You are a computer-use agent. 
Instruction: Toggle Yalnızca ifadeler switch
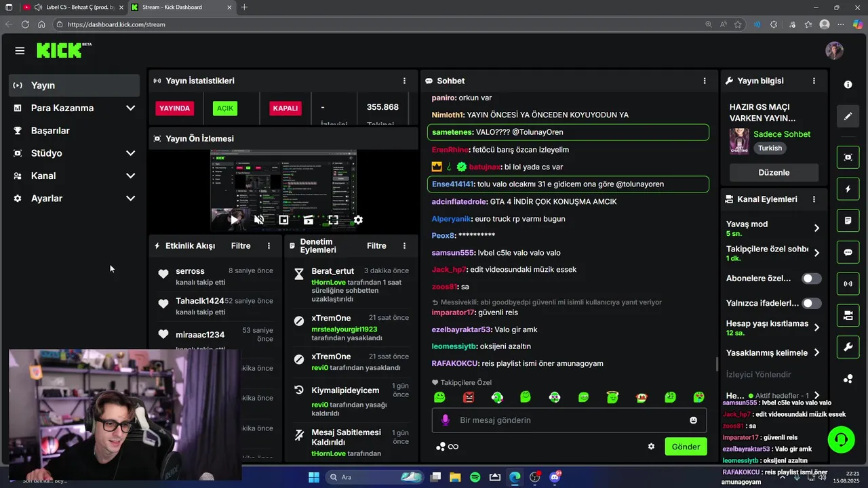tap(812, 303)
